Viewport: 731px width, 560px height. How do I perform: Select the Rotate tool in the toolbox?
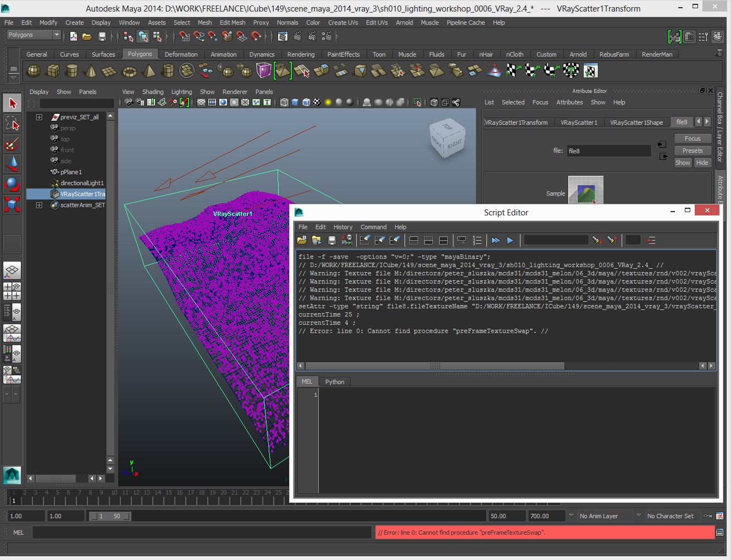coord(12,184)
